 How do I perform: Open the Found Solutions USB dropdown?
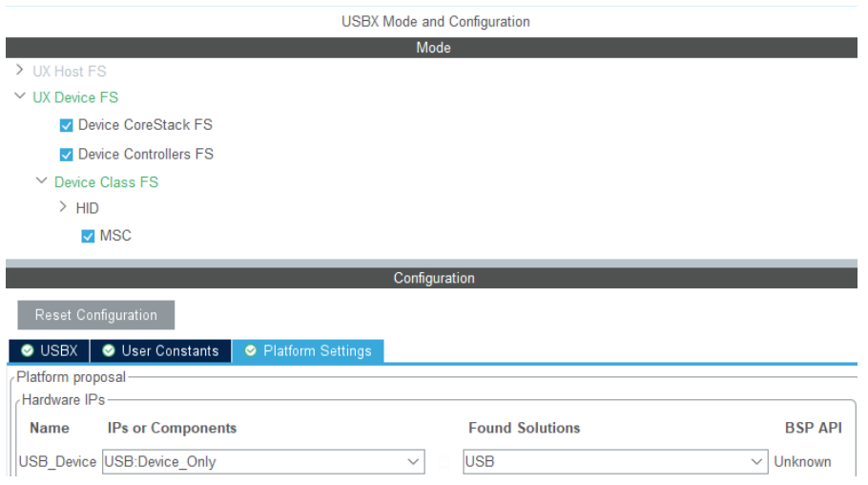[x=615, y=462]
